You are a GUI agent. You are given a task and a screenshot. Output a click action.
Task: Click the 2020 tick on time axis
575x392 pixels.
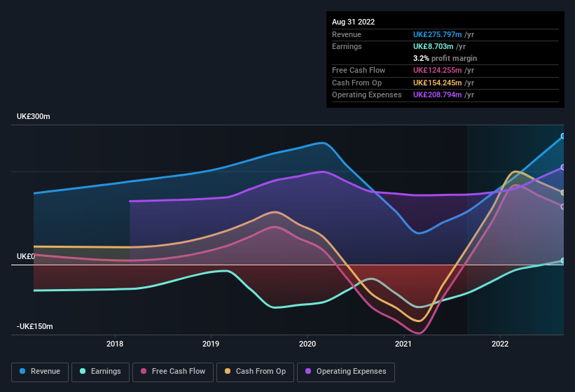tap(307, 344)
